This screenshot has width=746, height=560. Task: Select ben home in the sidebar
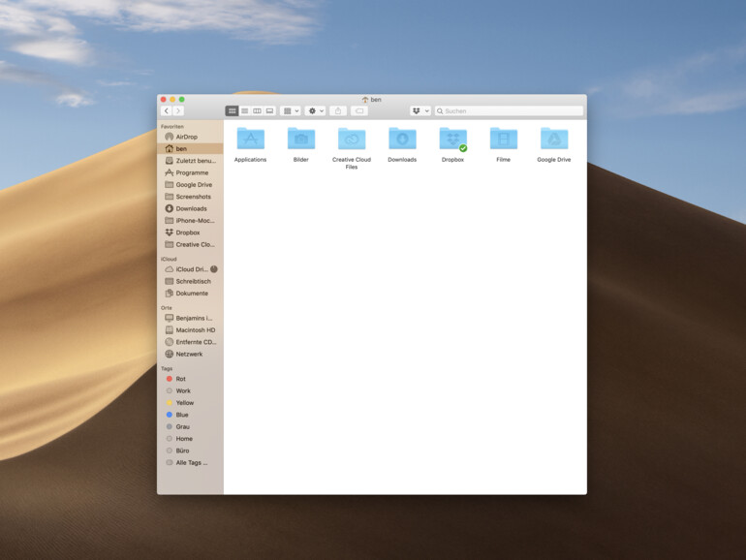(x=190, y=148)
